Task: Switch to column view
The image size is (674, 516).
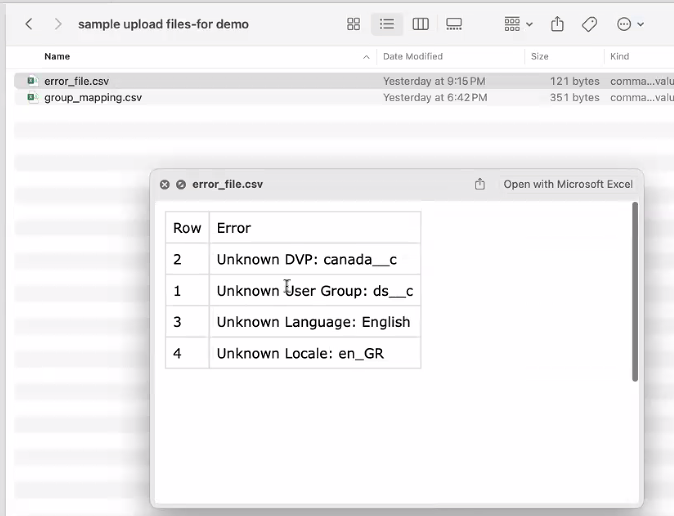Action: pos(420,24)
